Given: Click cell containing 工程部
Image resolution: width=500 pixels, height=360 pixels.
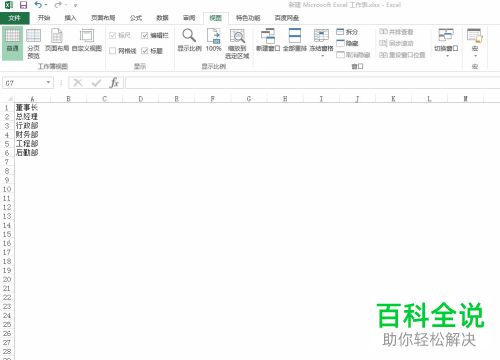Looking at the screenshot, I should [32, 144].
